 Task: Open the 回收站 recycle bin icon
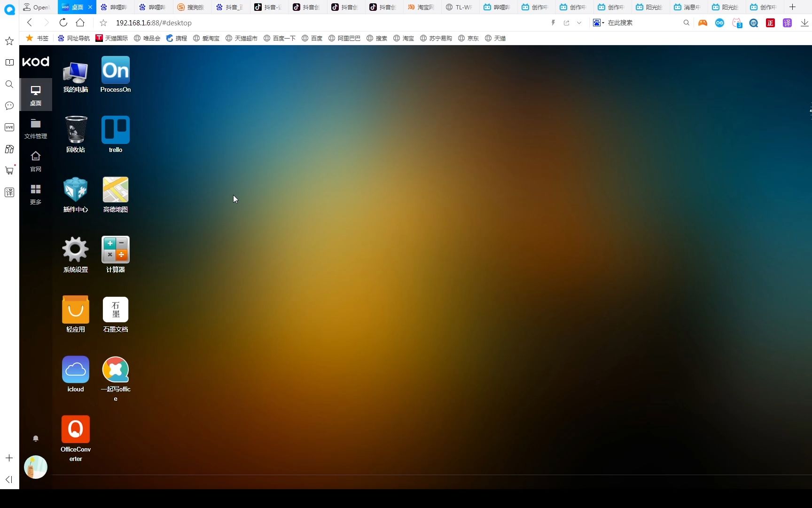tap(76, 135)
